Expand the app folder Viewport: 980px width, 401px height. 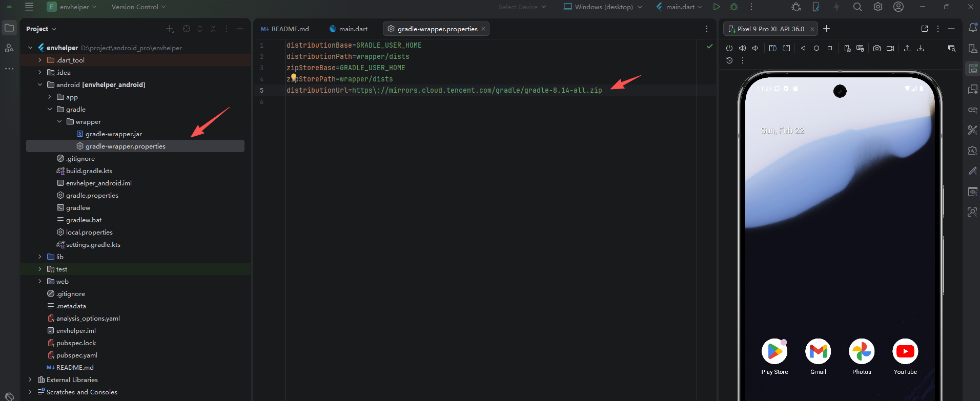(x=50, y=97)
